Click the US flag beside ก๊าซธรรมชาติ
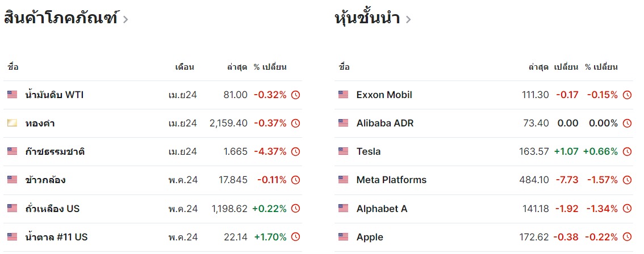The width and height of the screenshot is (644, 254). tap(12, 151)
